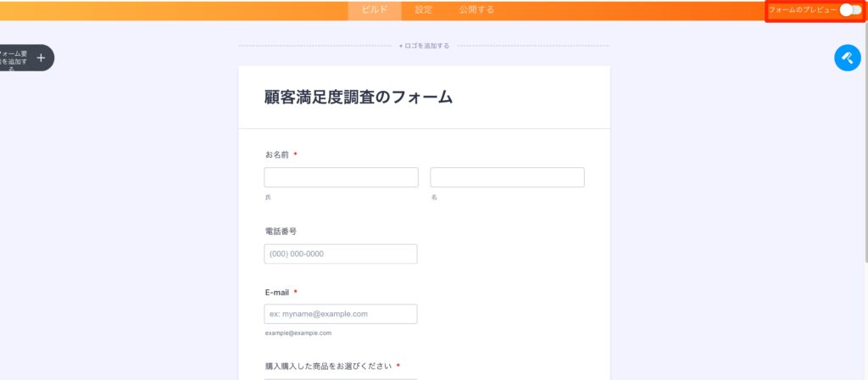Focus the 名 first name input field
This screenshot has width=868, height=380.
[507, 177]
